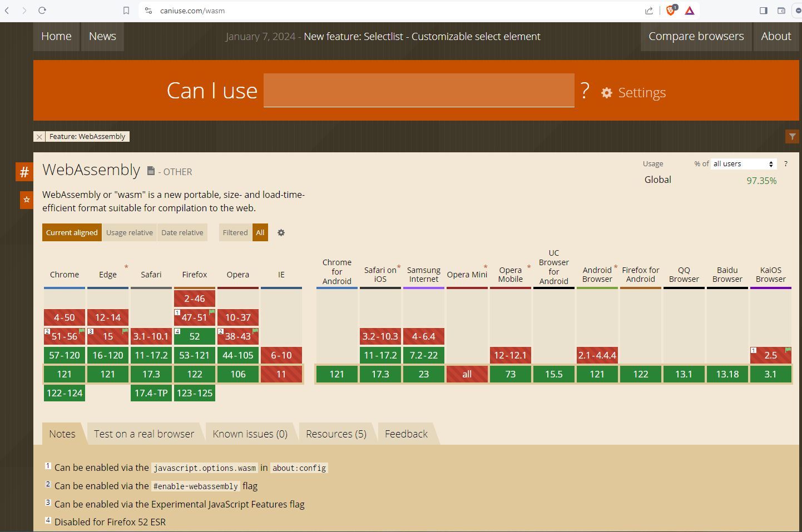Bookmark this page with the bookmark icon
802x532 pixels.
(x=126, y=11)
